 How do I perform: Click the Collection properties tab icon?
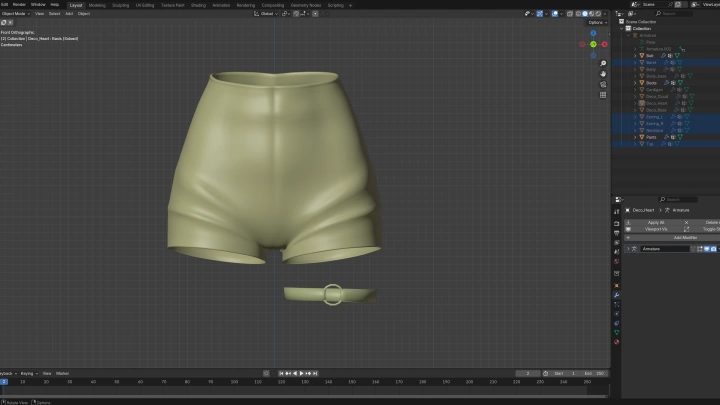(x=617, y=273)
